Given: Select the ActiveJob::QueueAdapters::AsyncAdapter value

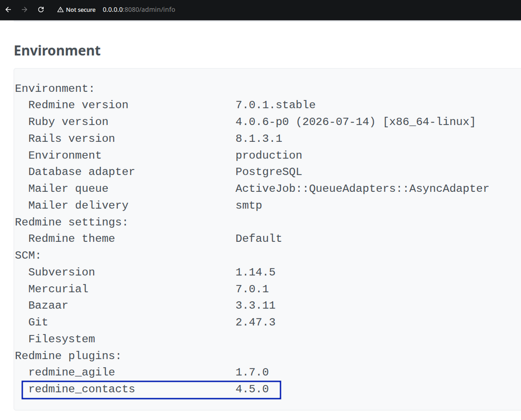Looking at the screenshot, I should tap(362, 189).
